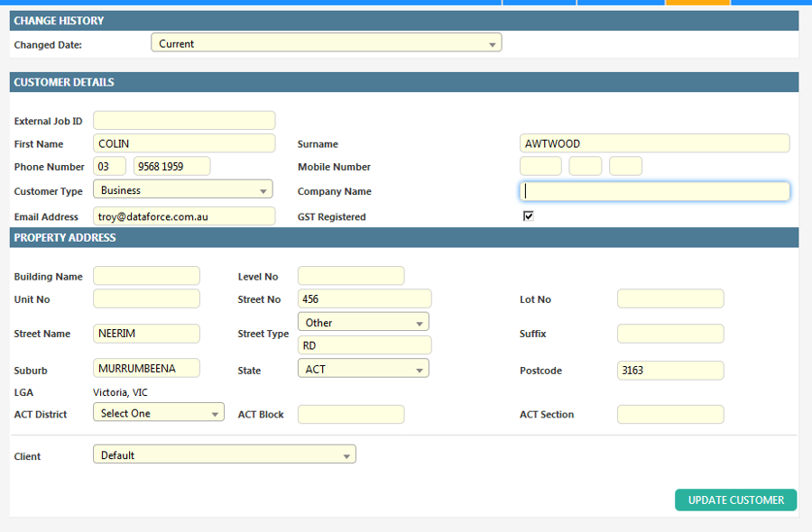Focus the Suburb input field

pos(146,368)
